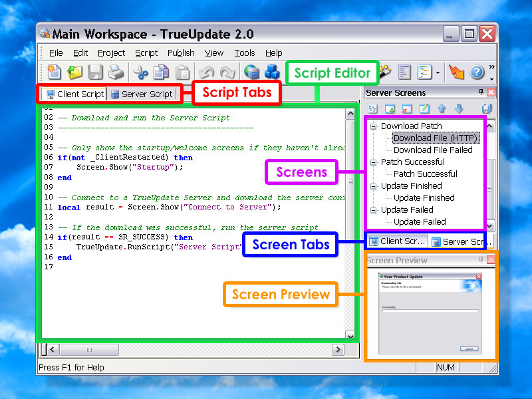
Task: Click the Copy toolbar icon
Action: [x=161, y=72]
